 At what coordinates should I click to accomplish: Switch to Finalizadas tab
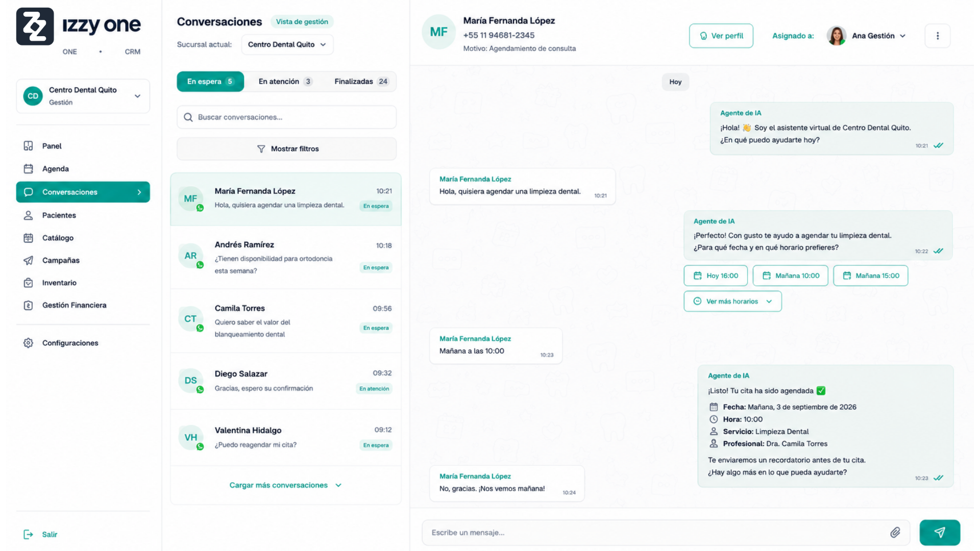coord(361,82)
